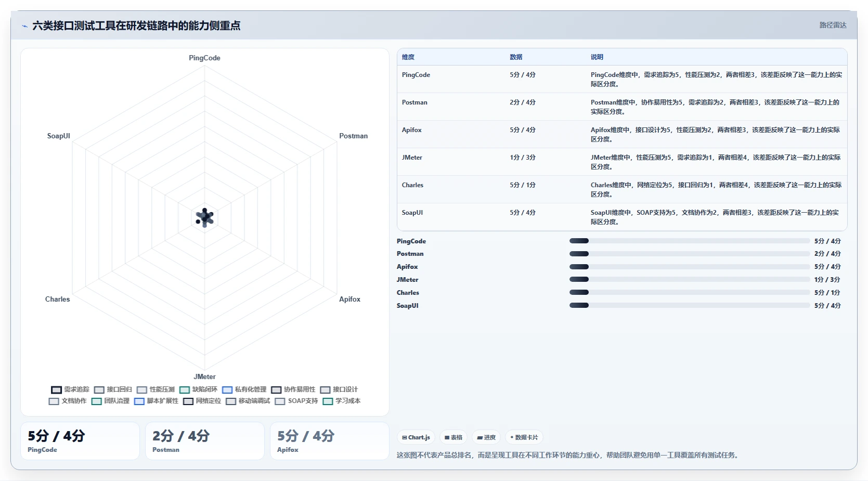The image size is (868, 481).
Task: Toggle the 私有化管理 legend entry
Action: pyautogui.click(x=244, y=389)
